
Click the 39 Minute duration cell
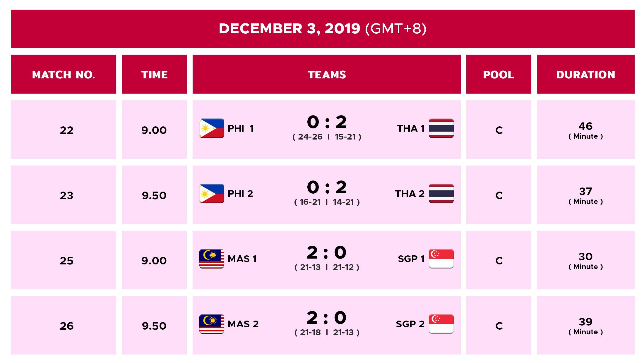[586, 325]
